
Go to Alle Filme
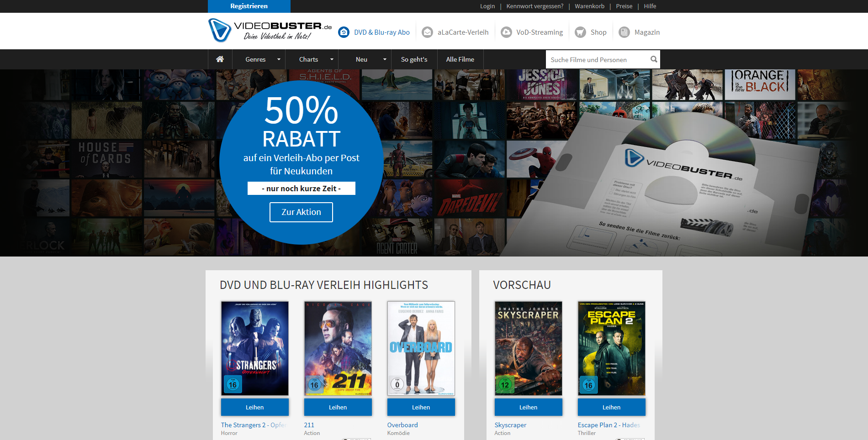click(460, 59)
